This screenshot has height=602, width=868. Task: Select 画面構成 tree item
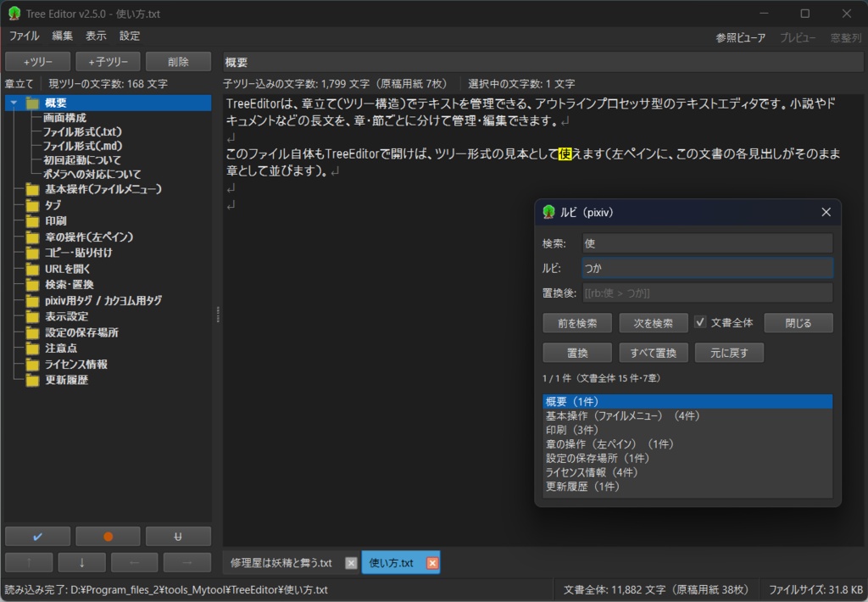64,118
